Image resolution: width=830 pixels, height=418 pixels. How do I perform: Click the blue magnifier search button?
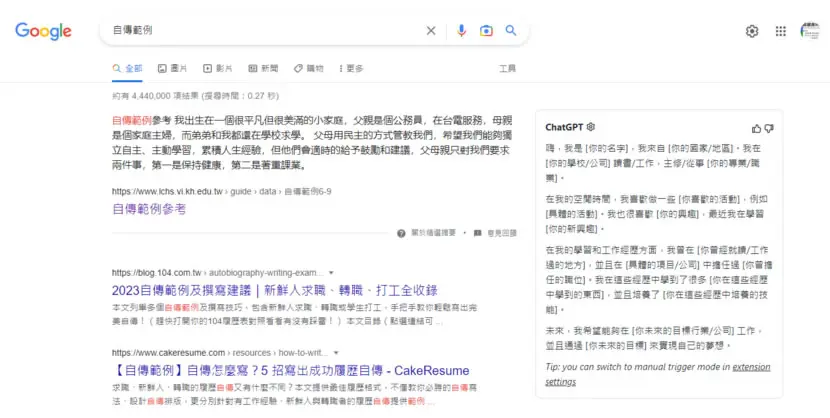click(x=511, y=30)
